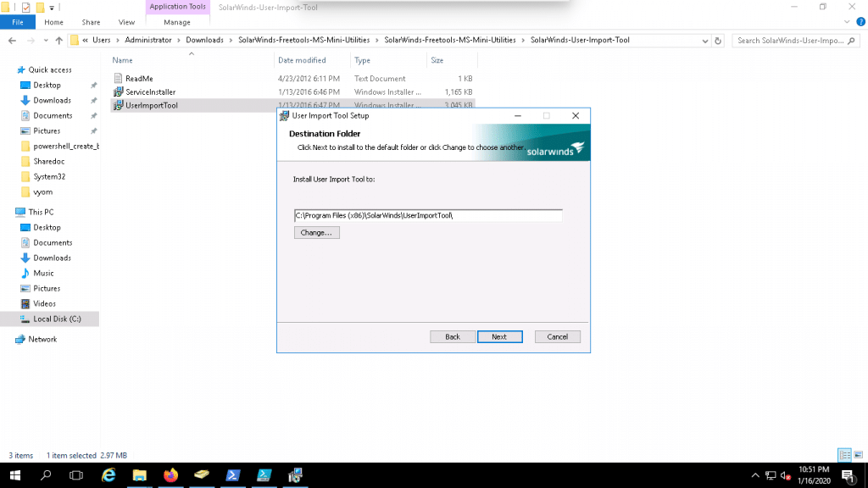
Task: Switch to the View ribbon tab
Action: click(x=126, y=22)
